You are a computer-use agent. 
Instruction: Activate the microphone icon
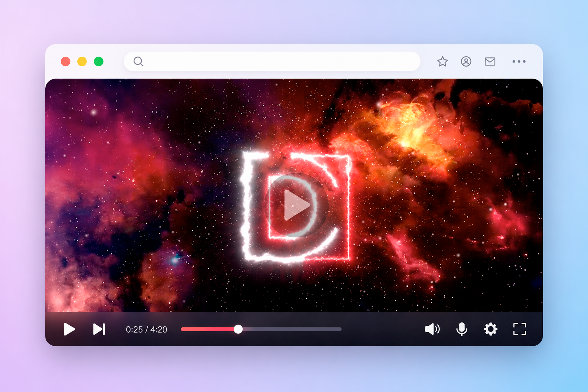tap(462, 329)
